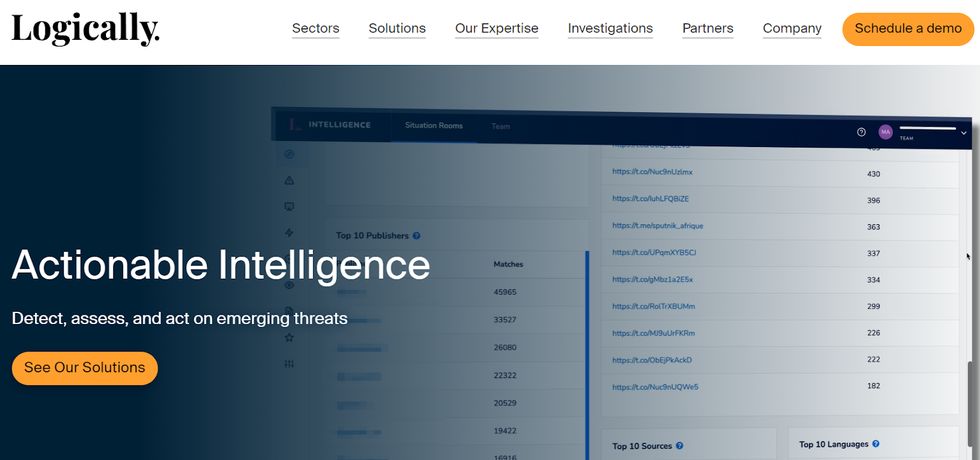Switch to the Situation Rooms tab
The height and width of the screenshot is (460, 980).
pos(434,126)
